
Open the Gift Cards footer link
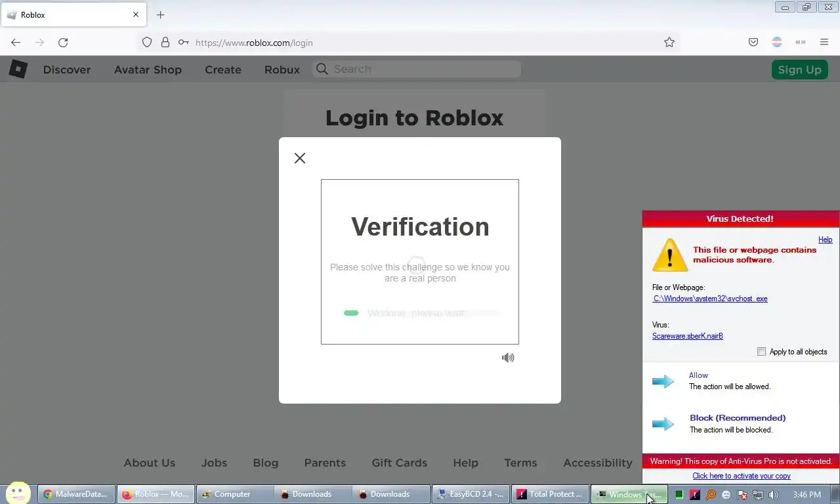400,463
